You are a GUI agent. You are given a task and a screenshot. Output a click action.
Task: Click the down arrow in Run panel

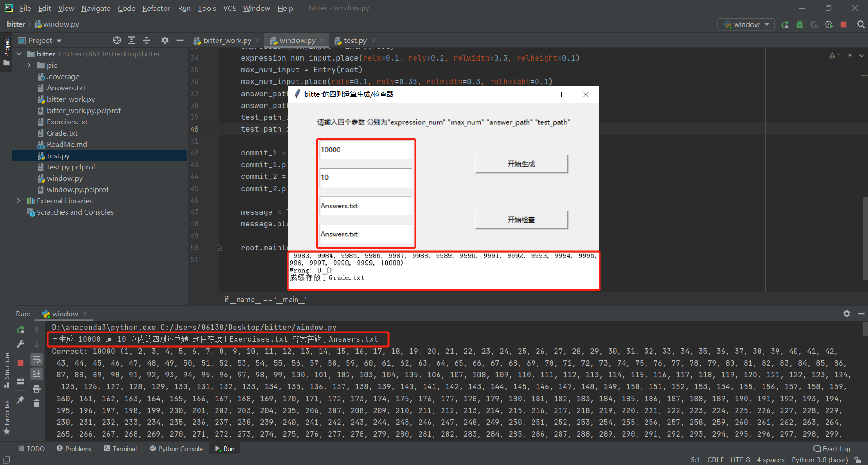[37, 345]
